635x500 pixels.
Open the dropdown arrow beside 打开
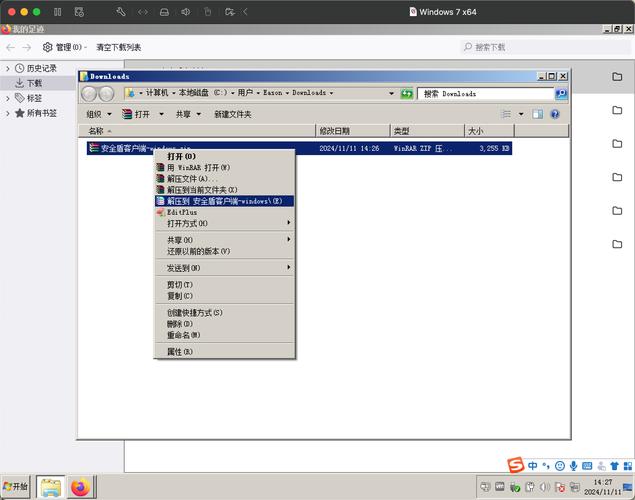[161, 115]
